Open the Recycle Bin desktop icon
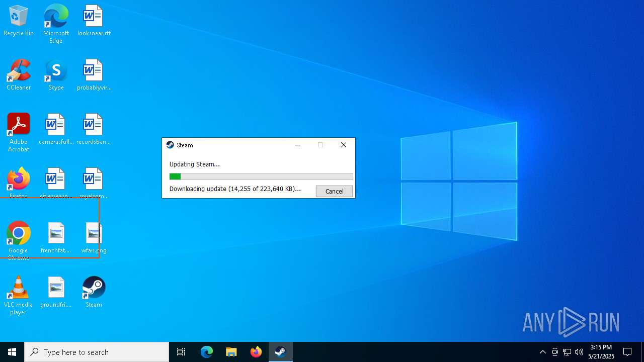Image resolution: width=644 pixels, height=362 pixels. click(19, 21)
